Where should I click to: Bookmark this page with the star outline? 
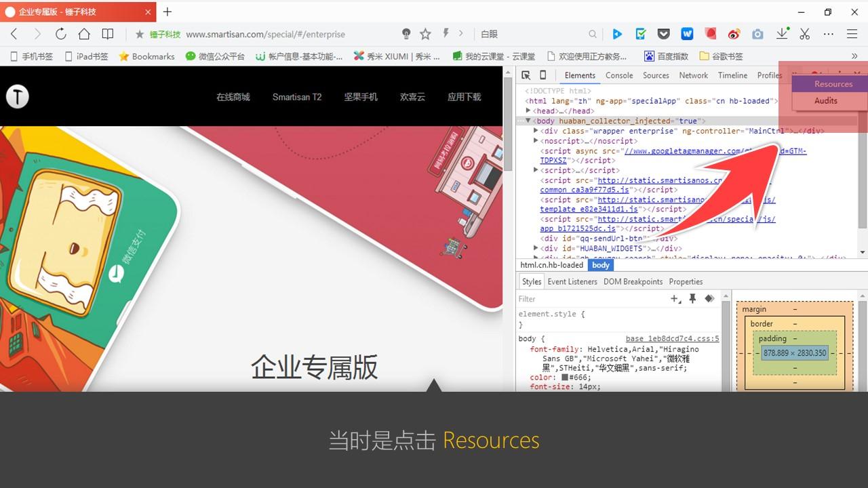(425, 34)
